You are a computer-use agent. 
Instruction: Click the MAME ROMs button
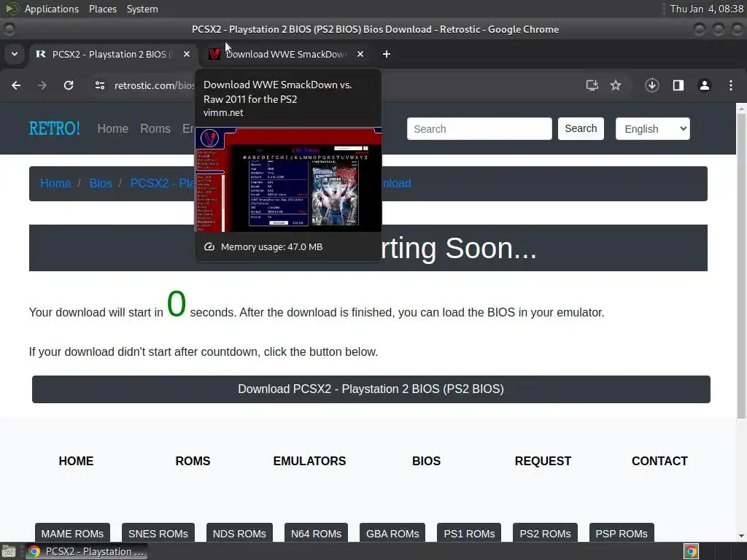click(72, 533)
